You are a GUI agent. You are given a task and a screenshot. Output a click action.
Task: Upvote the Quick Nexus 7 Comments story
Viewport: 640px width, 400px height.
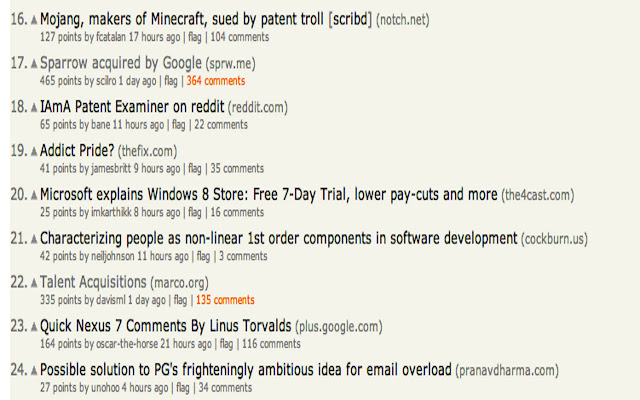coord(34,327)
